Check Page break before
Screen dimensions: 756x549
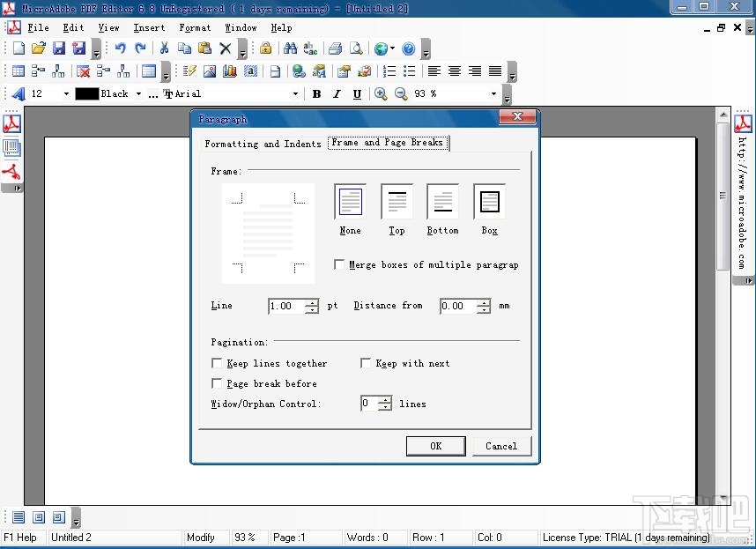[217, 383]
